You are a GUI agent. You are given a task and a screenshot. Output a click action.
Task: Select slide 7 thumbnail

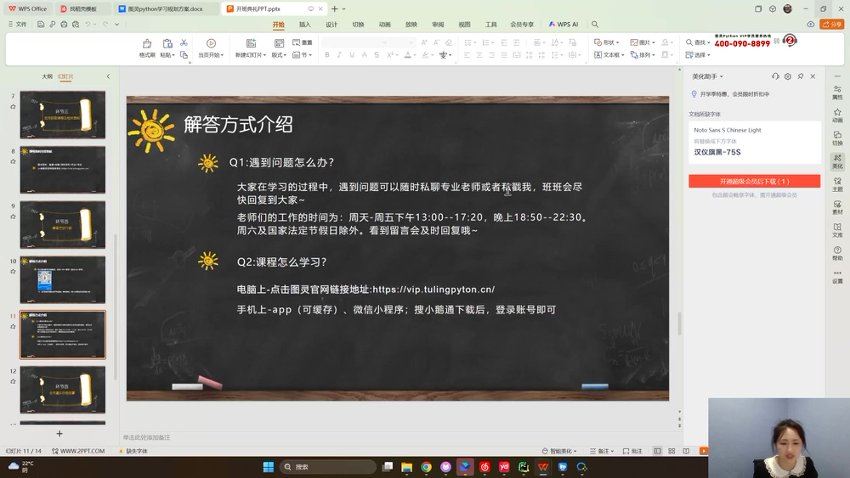click(63, 115)
